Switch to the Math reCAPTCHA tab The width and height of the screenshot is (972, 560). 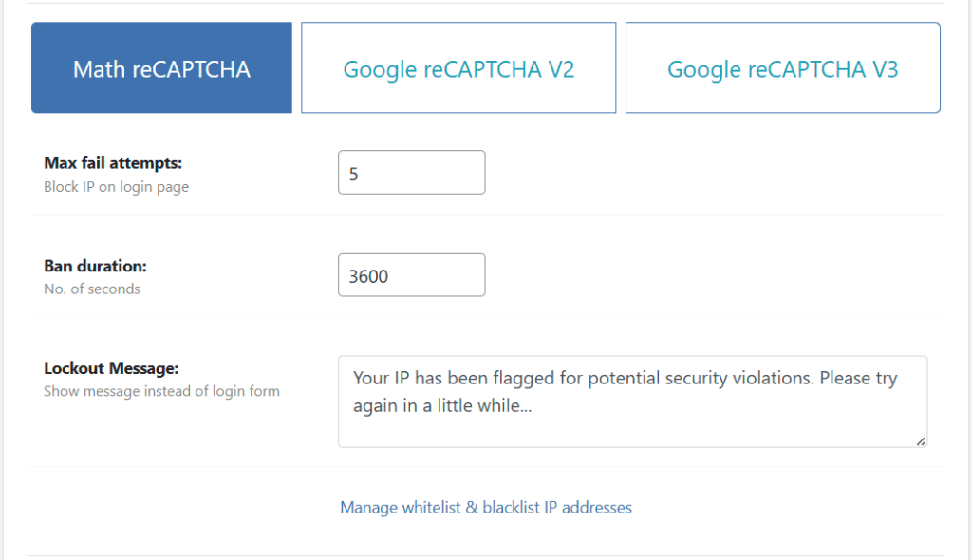pyautogui.click(x=161, y=68)
